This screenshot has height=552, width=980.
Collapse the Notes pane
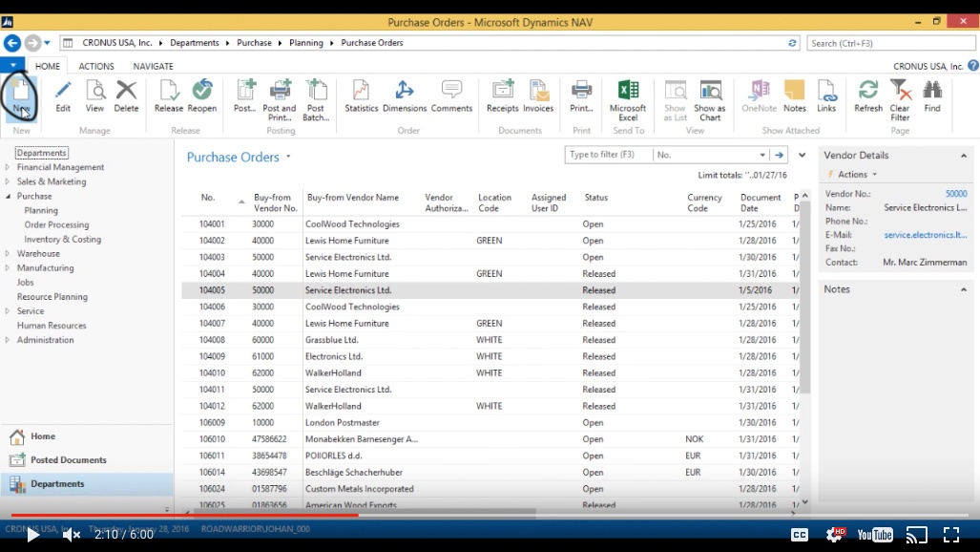pyautogui.click(x=964, y=289)
